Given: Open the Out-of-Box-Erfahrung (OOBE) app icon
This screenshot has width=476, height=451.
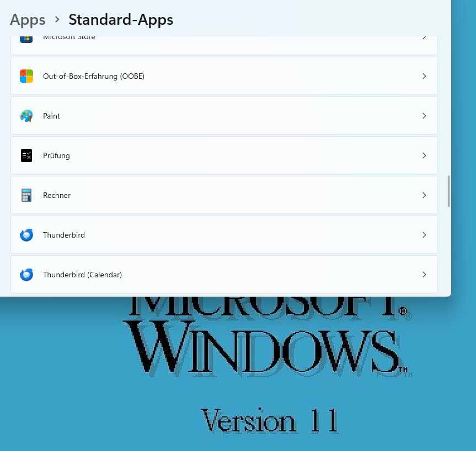Looking at the screenshot, I should (26, 76).
